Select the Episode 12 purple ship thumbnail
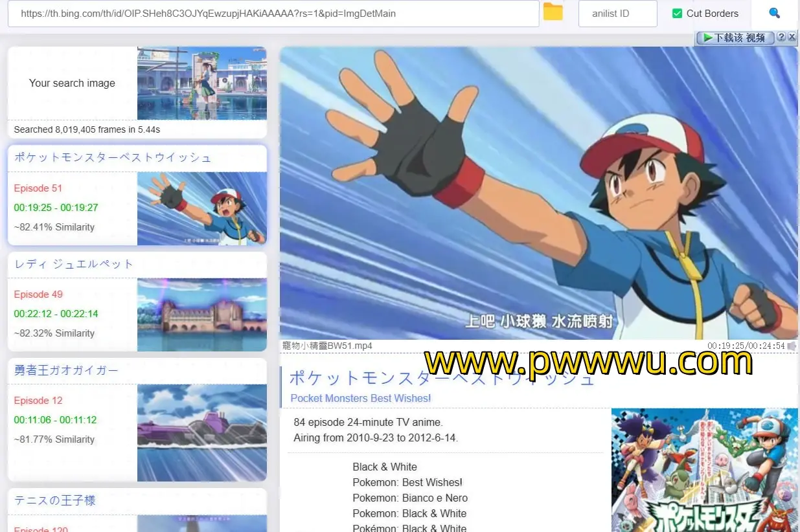 click(201, 432)
